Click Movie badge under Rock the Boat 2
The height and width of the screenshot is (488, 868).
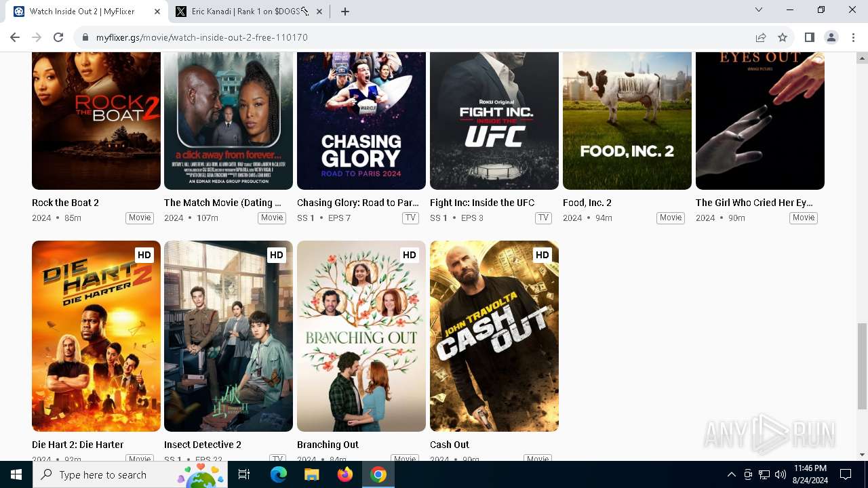(140, 218)
